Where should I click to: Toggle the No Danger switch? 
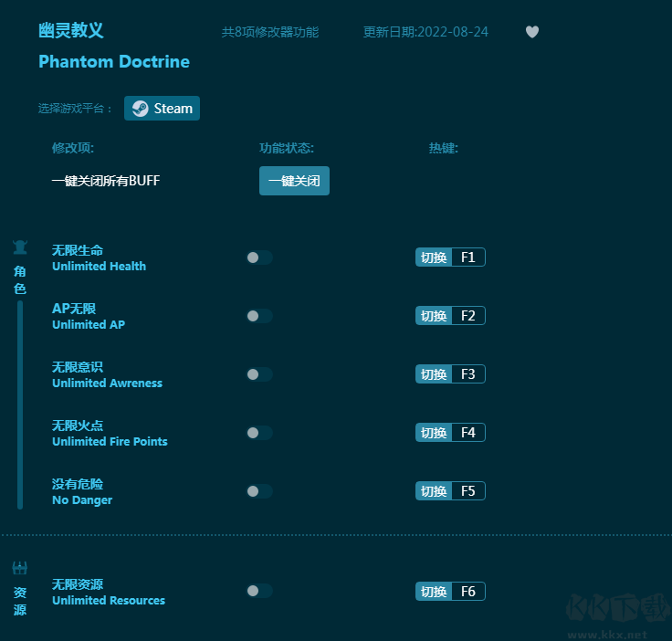[x=259, y=491]
